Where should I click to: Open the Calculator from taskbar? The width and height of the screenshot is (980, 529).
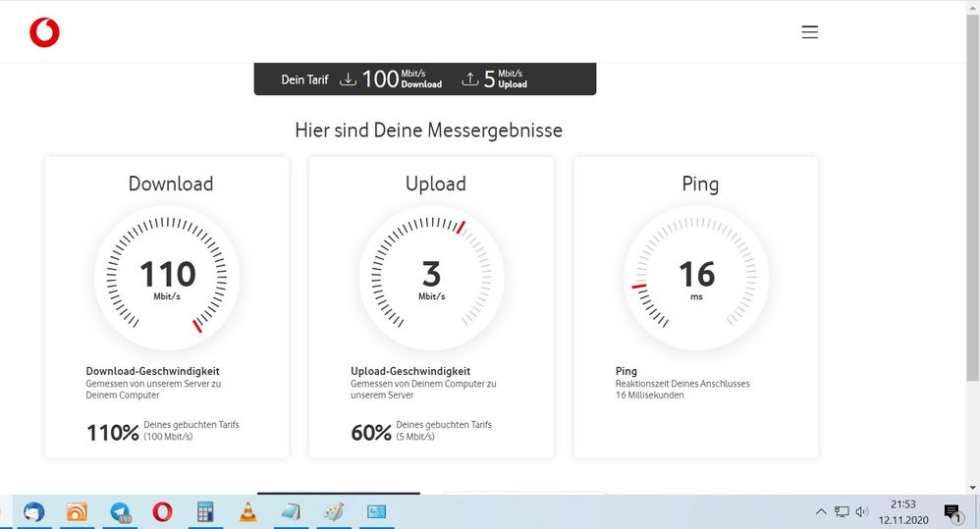tap(205, 512)
